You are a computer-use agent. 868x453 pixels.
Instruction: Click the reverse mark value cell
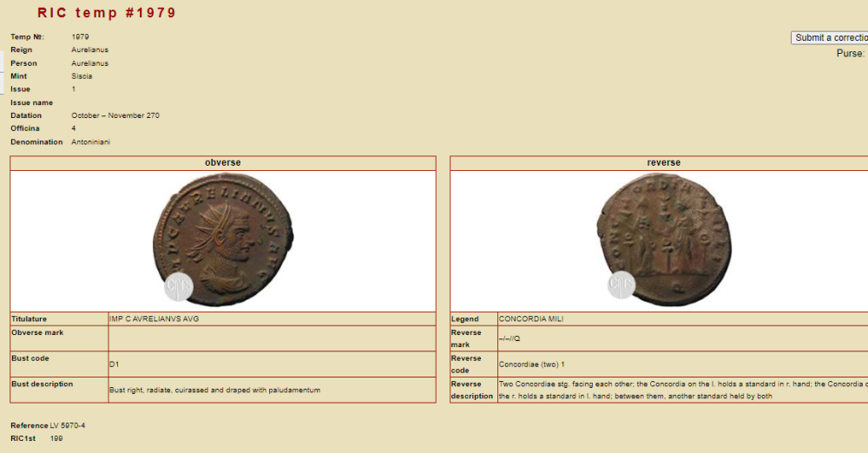[x=510, y=338]
